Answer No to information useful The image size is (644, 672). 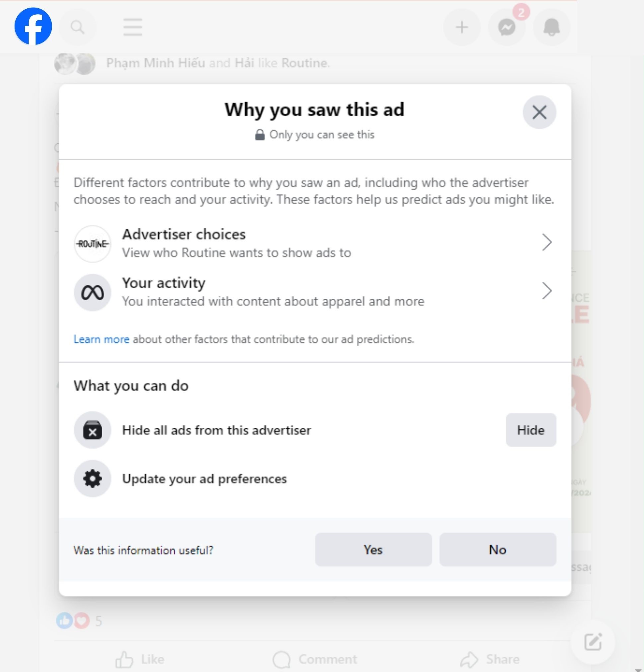(498, 550)
